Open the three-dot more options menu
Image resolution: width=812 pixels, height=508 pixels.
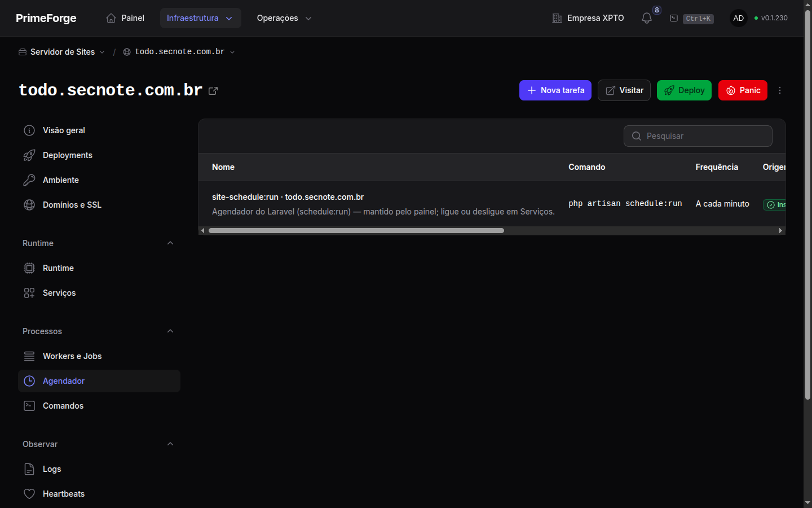click(x=780, y=90)
